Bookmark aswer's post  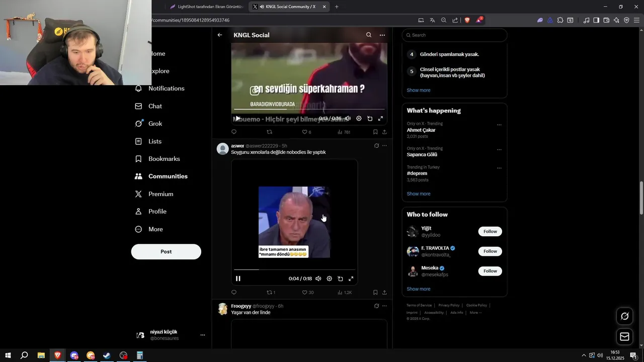(x=375, y=292)
